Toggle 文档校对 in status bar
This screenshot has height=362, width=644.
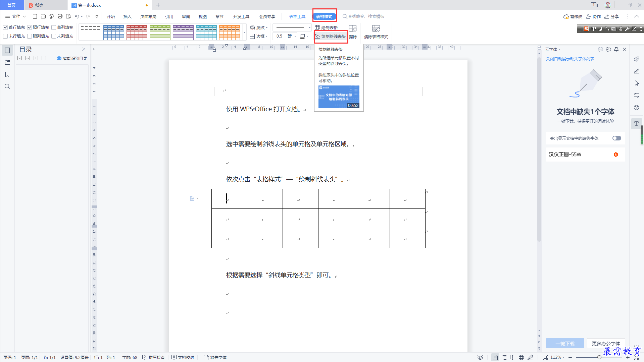click(183, 357)
